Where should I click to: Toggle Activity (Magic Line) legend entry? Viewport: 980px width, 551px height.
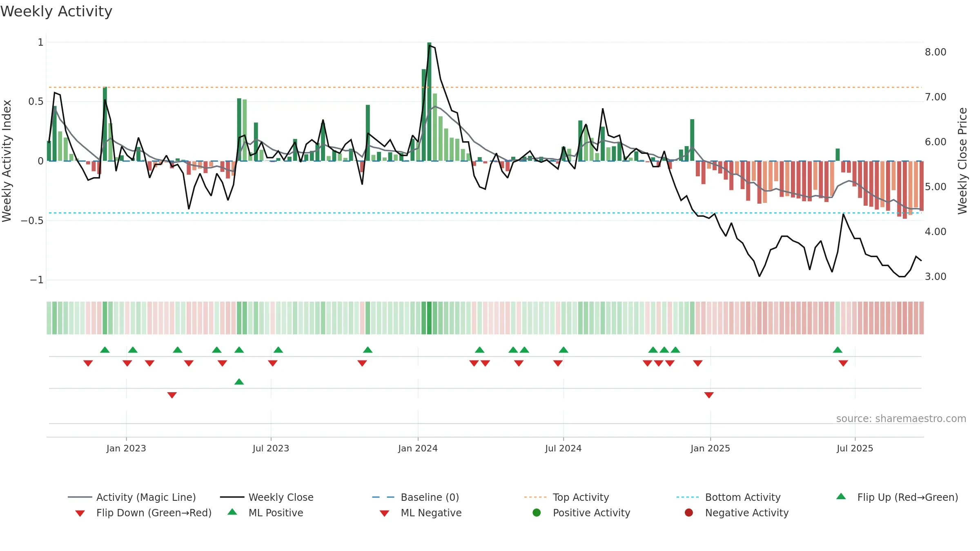[x=131, y=497]
